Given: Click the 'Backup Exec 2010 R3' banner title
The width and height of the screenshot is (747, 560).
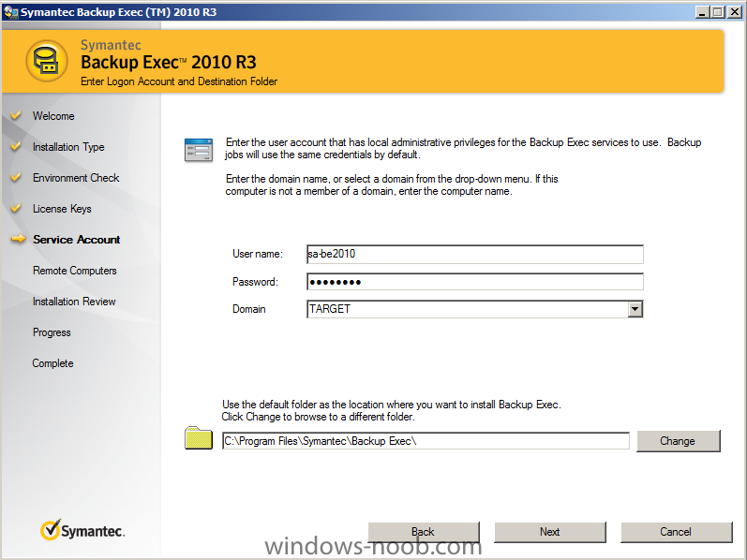Looking at the screenshot, I should pyautogui.click(x=168, y=63).
